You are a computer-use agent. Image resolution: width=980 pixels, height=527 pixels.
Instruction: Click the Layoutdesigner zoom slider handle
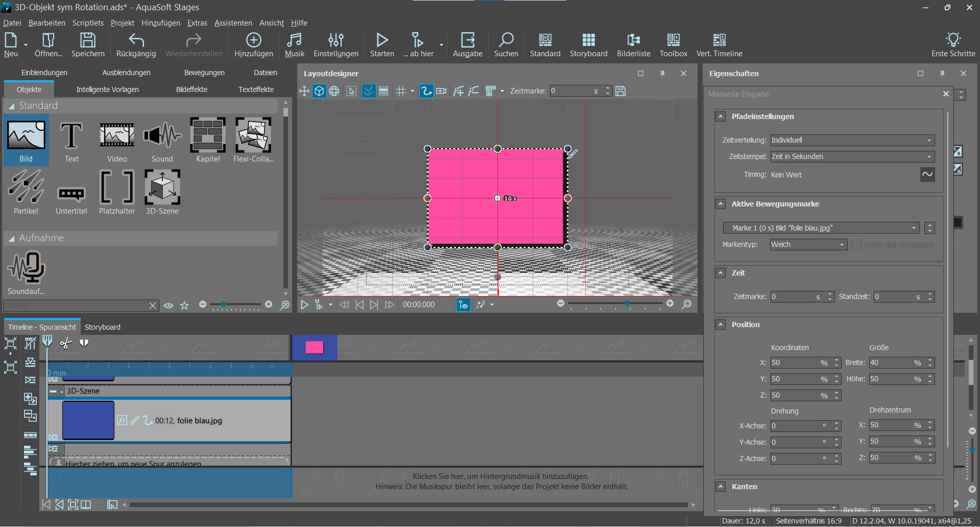[627, 304]
